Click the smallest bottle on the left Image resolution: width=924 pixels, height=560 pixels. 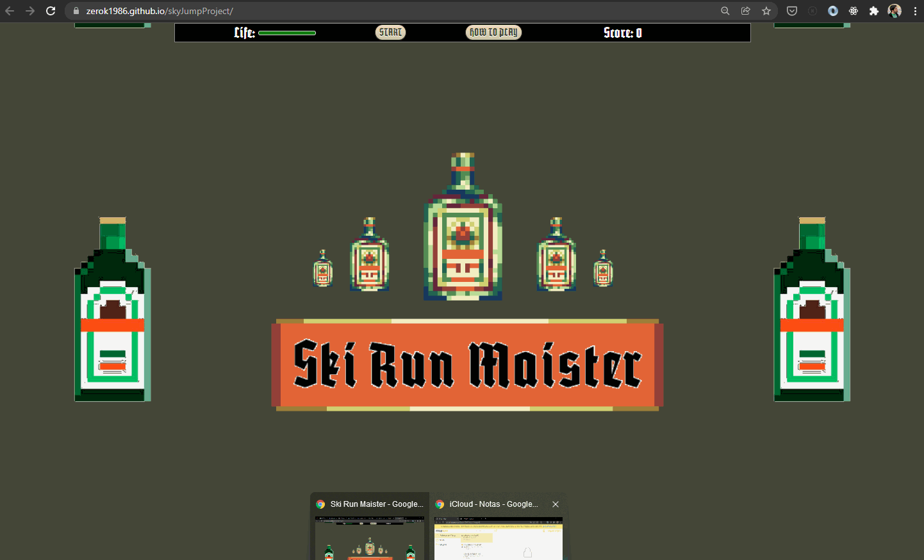tap(323, 268)
